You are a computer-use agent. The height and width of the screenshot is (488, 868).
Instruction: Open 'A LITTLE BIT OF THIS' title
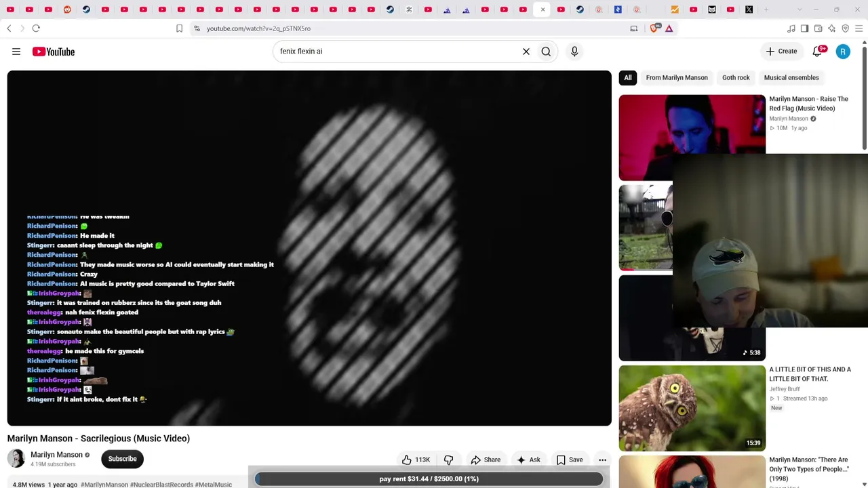pos(810,374)
